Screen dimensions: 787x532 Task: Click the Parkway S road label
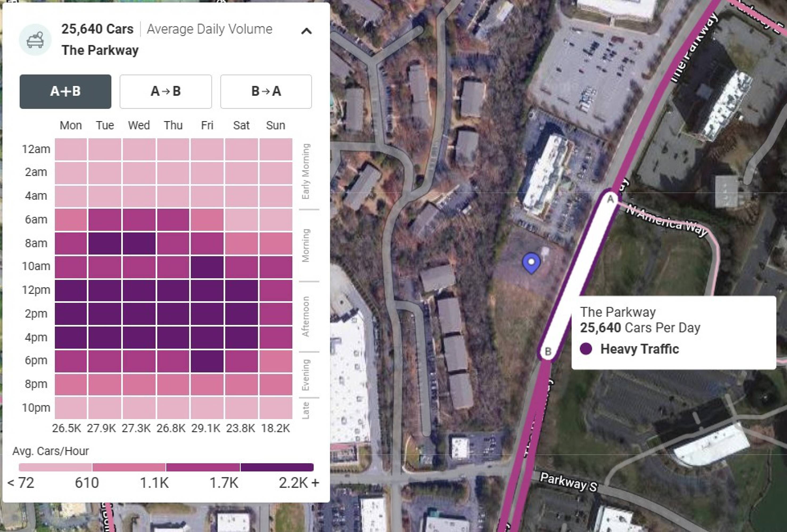coord(568,482)
